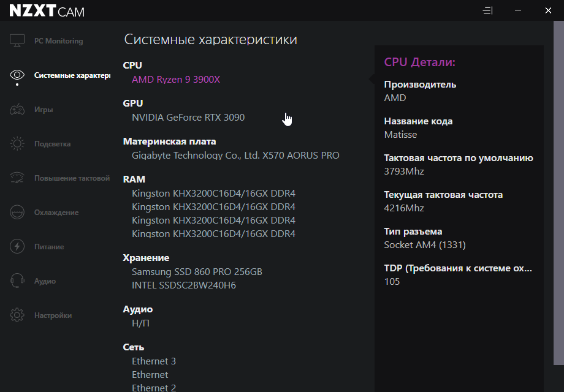Select the Ethernet 3 network adapter
The height and width of the screenshot is (392, 564).
(154, 361)
